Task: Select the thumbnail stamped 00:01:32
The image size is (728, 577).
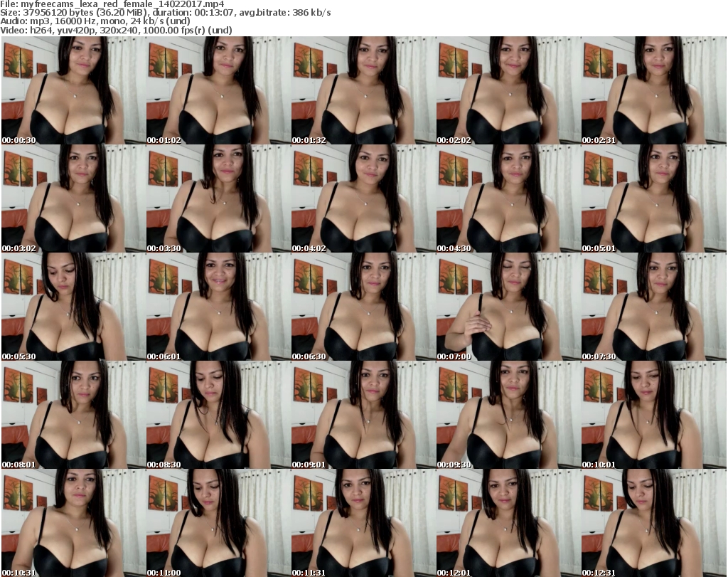Action: [363, 90]
